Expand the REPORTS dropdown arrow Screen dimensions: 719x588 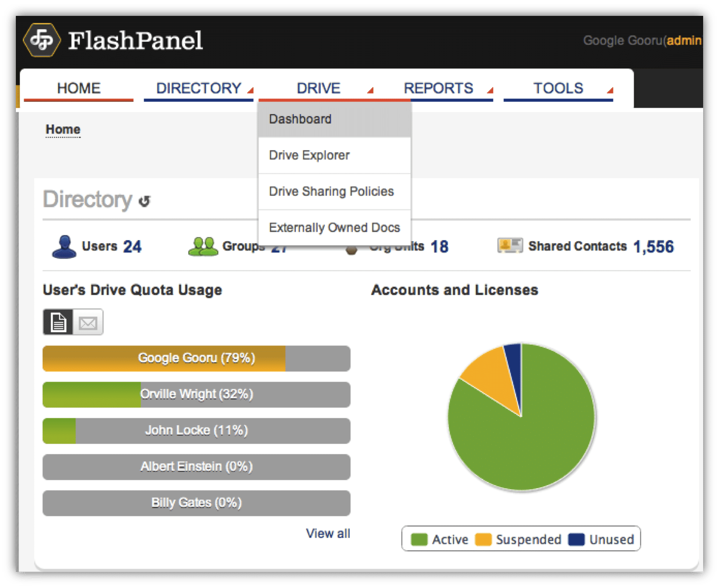pyautogui.click(x=490, y=90)
